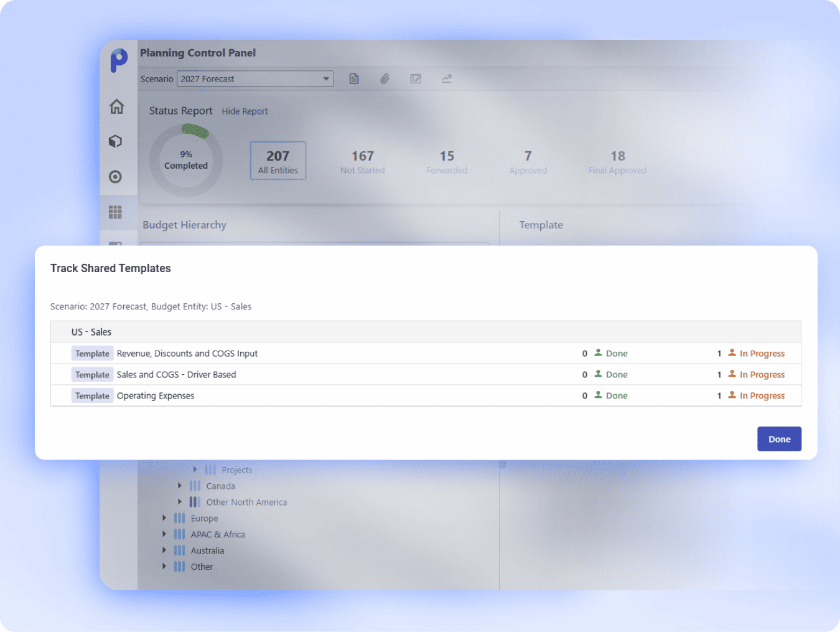Open the cube icon in the sidebar
840x632 pixels.
click(115, 141)
